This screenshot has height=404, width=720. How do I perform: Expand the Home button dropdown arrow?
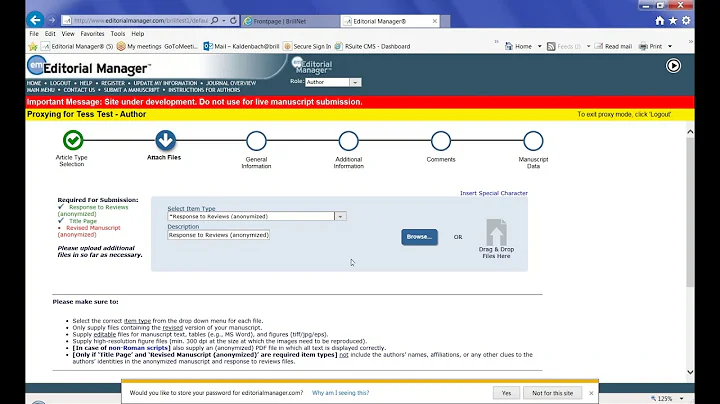pyautogui.click(x=540, y=46)
